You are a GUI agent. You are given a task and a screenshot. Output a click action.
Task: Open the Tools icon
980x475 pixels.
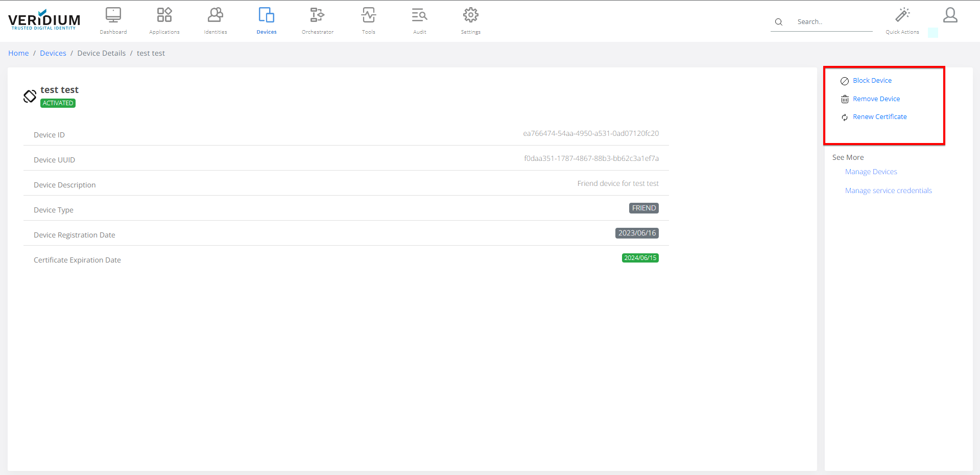[368, 15]
